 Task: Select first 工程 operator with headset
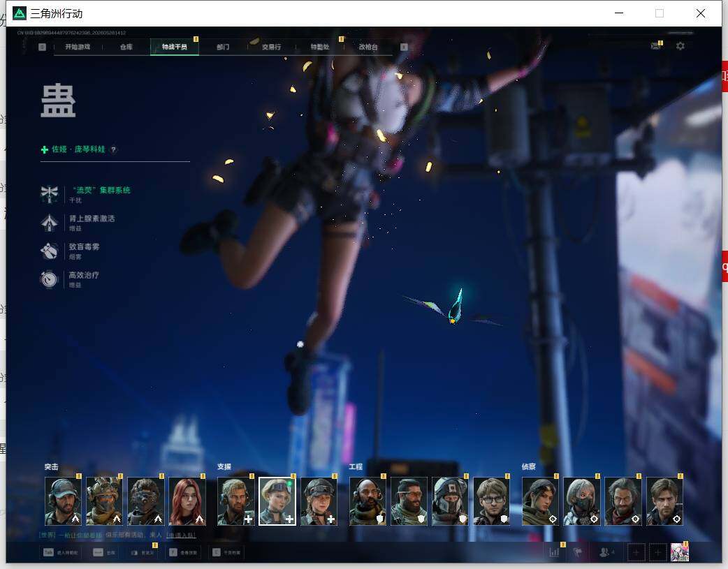pyautogui.click(x=367, y=501)
